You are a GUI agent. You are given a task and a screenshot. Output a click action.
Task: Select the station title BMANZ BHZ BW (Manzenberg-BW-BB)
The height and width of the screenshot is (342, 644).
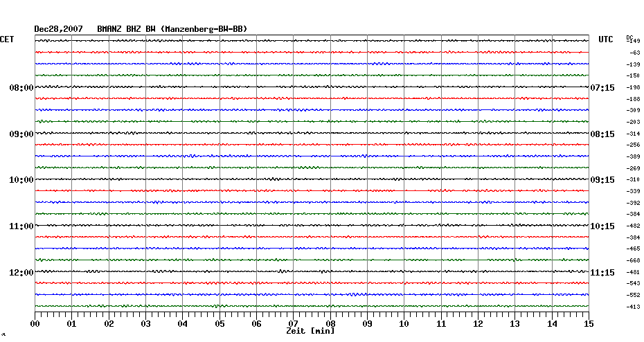point(172,29)
